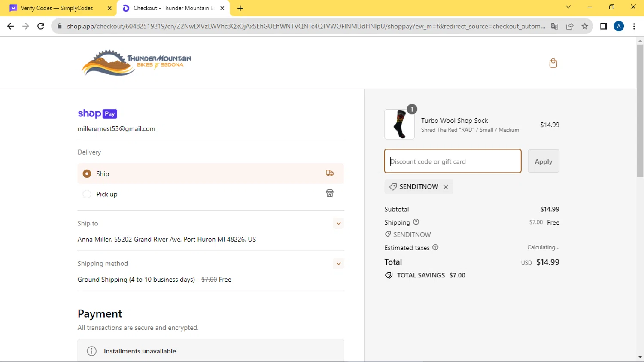Click the Turbo Wool Shop Sock product name
This screenshot has height=362, width=644.
click(454, 121)
